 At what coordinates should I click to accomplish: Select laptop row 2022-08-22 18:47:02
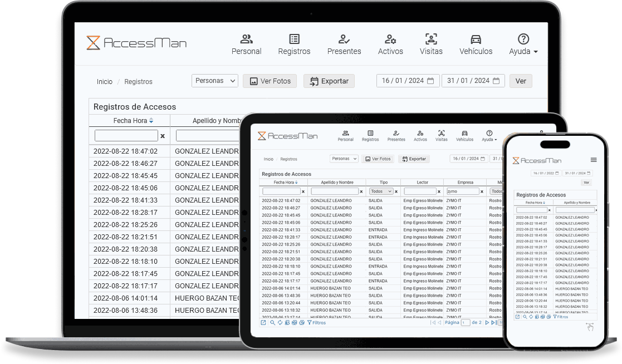pos(165,151)
